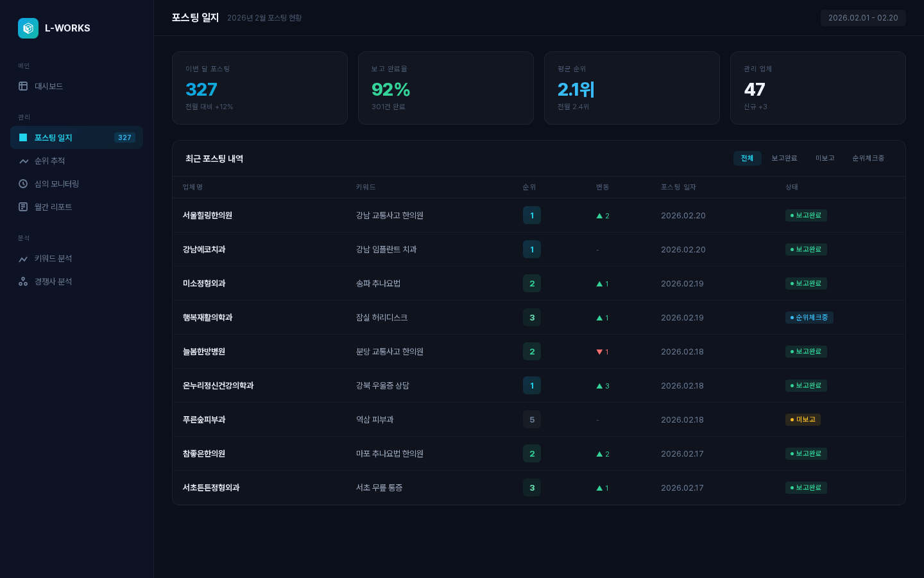Select the 대시보드 grid icon in the sidebar
The image size is (924, 578).
(24, 86)
